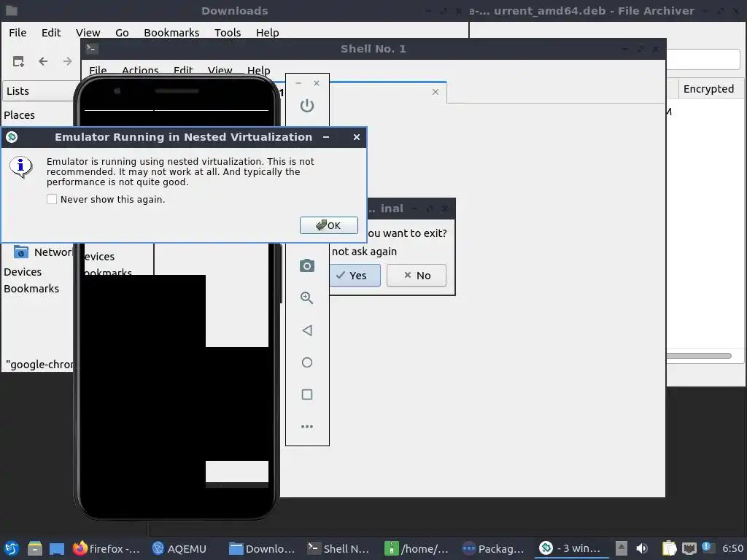This screenshot has height=560, width=747.
Task: Click Yes in the exit confirmation dialog
Action: pos(355,275)
